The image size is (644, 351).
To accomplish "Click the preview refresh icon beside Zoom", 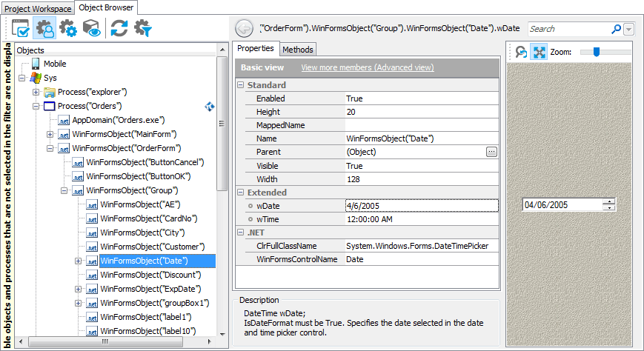I will [521, 53].
